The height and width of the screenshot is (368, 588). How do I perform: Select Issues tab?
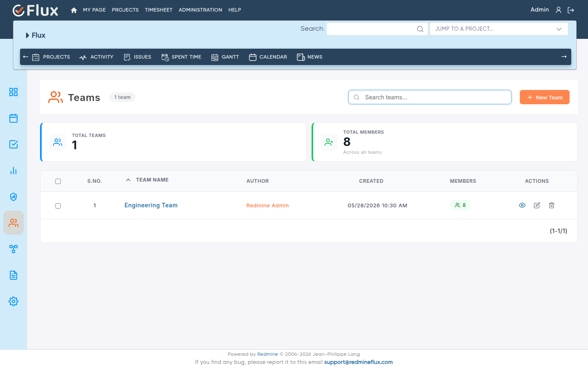[x=137, y=57]
